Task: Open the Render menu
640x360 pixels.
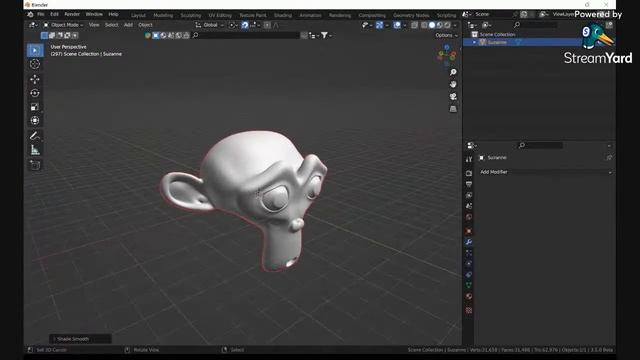Action: (x=72, y=14)
